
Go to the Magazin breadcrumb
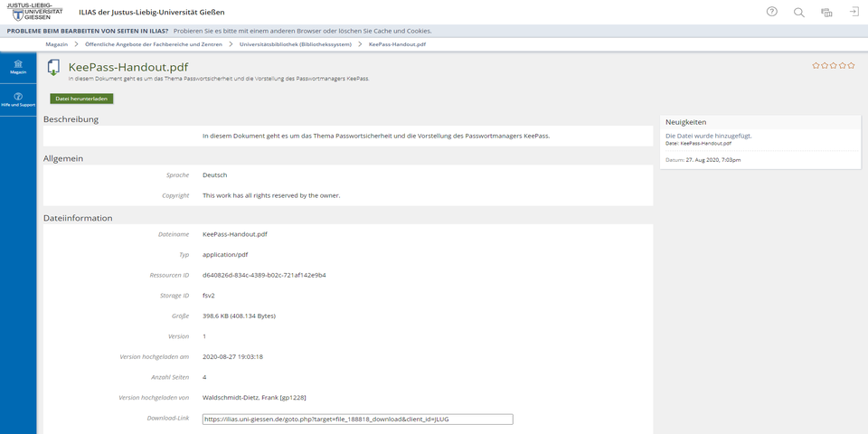tap(56, 44)
